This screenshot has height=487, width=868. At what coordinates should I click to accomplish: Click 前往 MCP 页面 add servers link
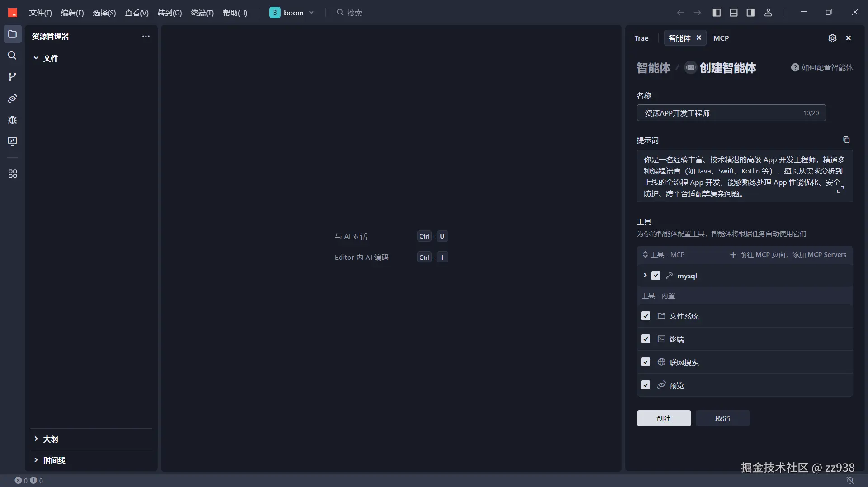[x=788, y=255]
